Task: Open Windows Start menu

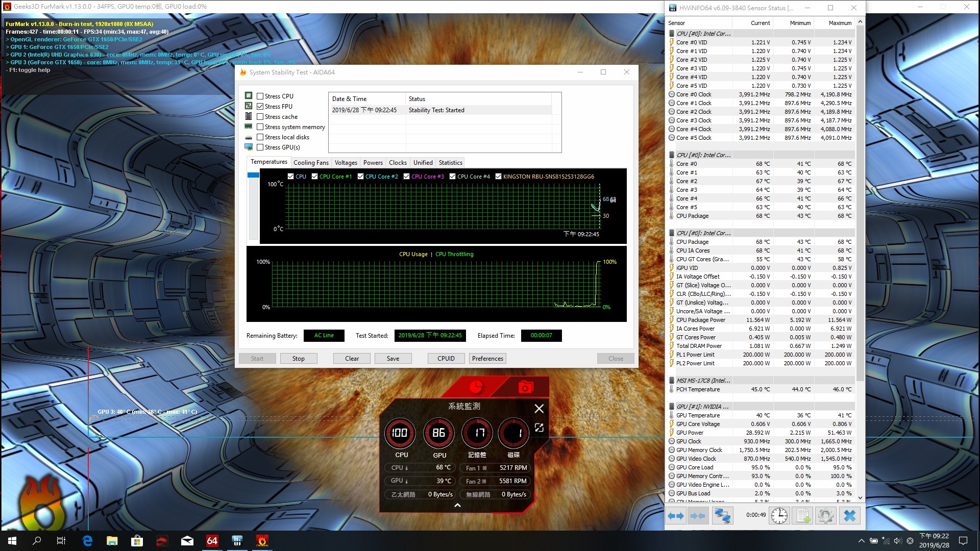Action: click(12, 541)
